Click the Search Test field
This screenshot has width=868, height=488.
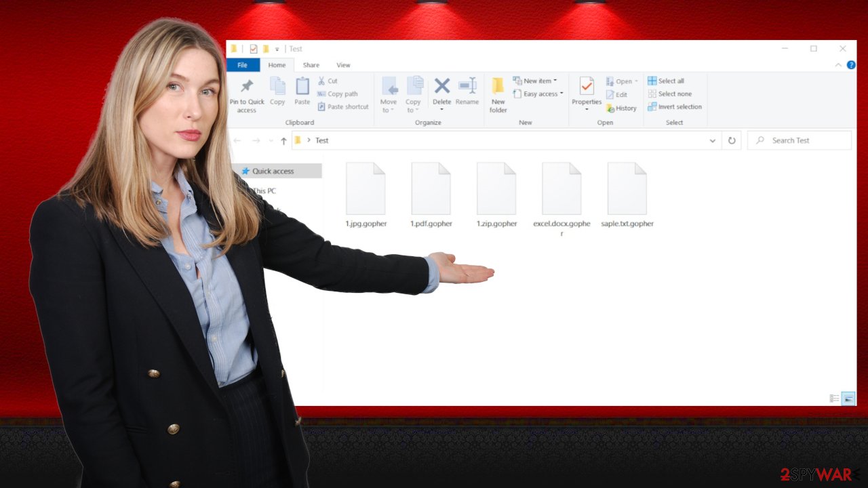[x=800, y=140]
